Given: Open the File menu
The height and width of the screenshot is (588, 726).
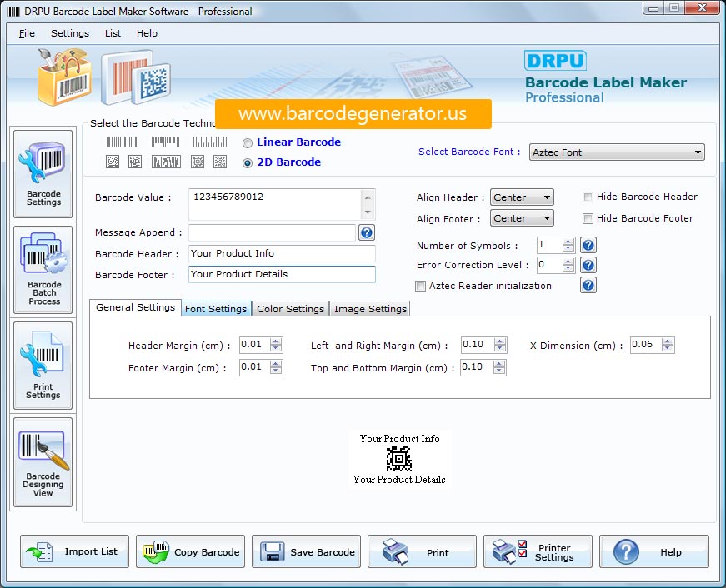Looking at the screenshot, I should click(x=27, y=33).
